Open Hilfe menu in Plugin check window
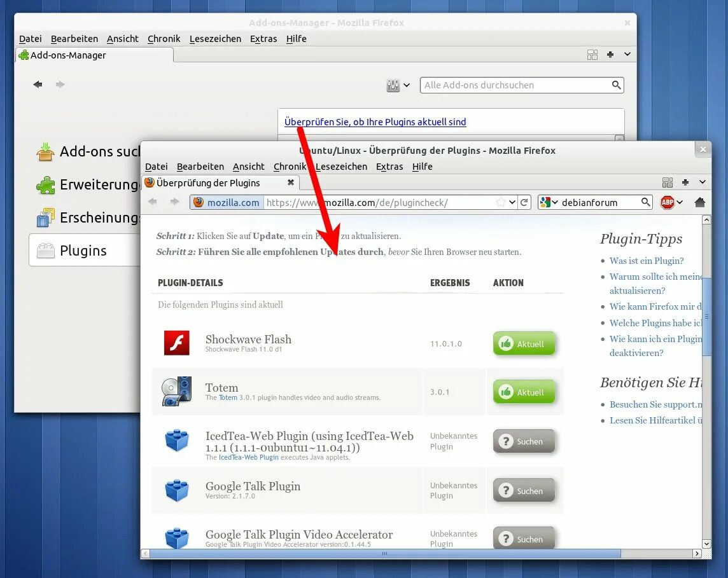The image size is (728, 578). pyautogui.click(x=422, y=167)
